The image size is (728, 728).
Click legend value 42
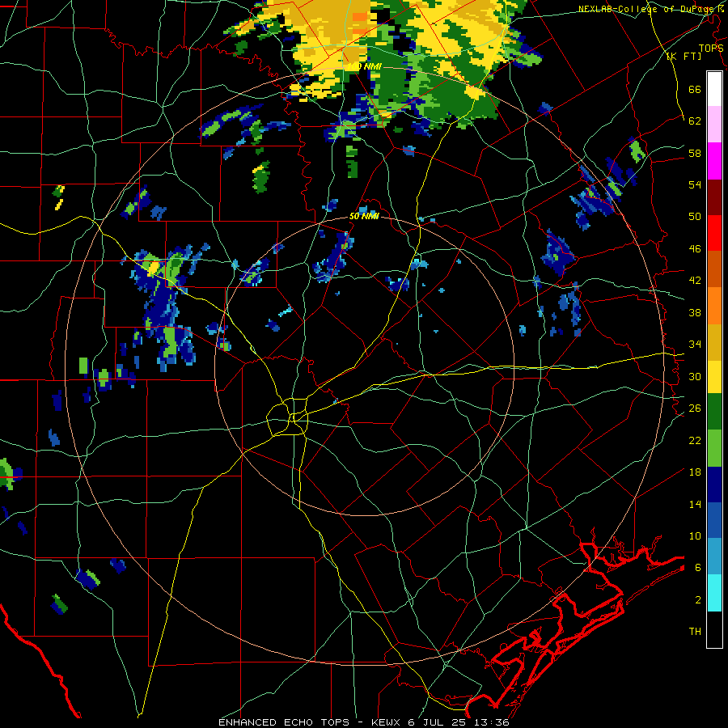click(x=695, y=281)
